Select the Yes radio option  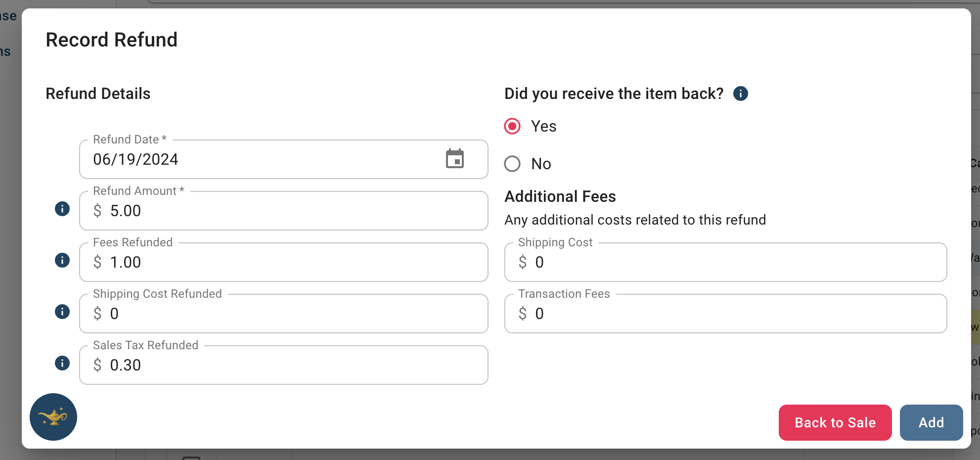[512, 126]
